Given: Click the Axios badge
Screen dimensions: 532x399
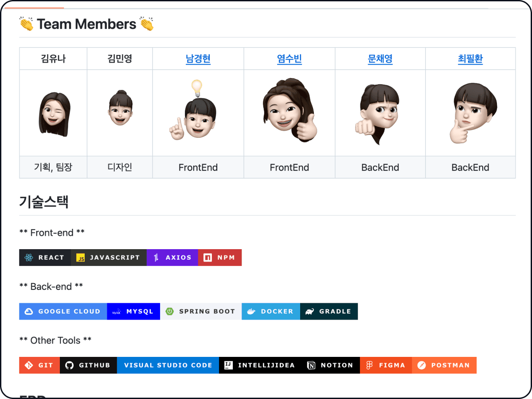Looking at the screenshot, I should tap(172, 258).
